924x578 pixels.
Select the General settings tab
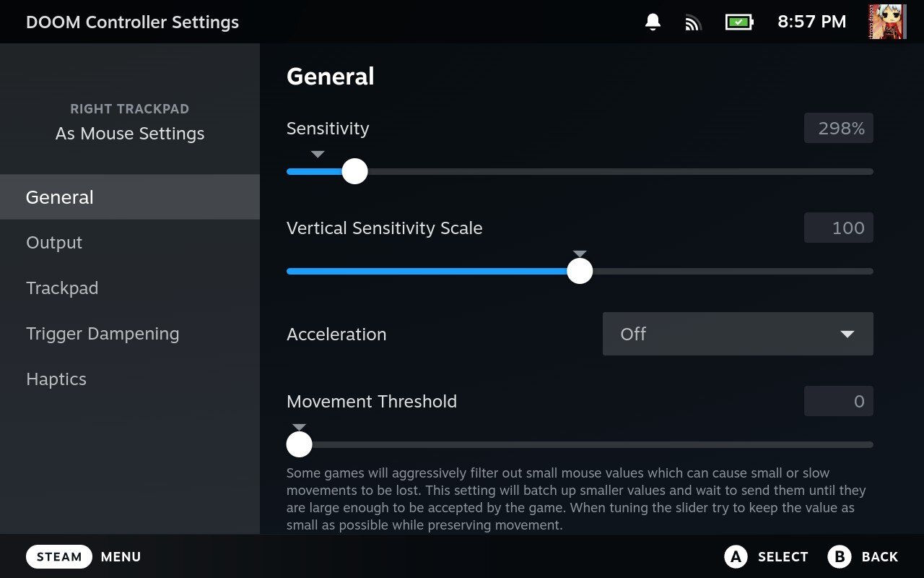[130, 197]
